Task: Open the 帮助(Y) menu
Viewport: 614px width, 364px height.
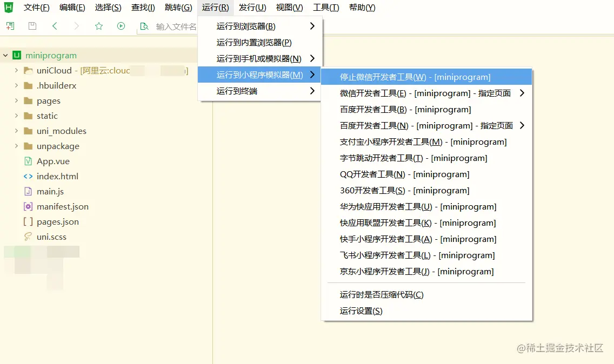Action: tap(362, 8)
